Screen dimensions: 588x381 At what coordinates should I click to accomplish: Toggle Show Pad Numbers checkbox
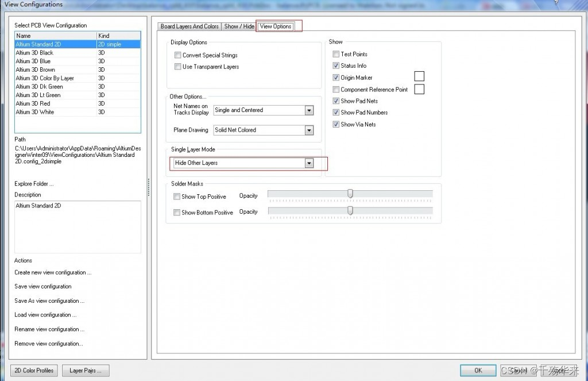pyautogui.click(x=336, y=112)
